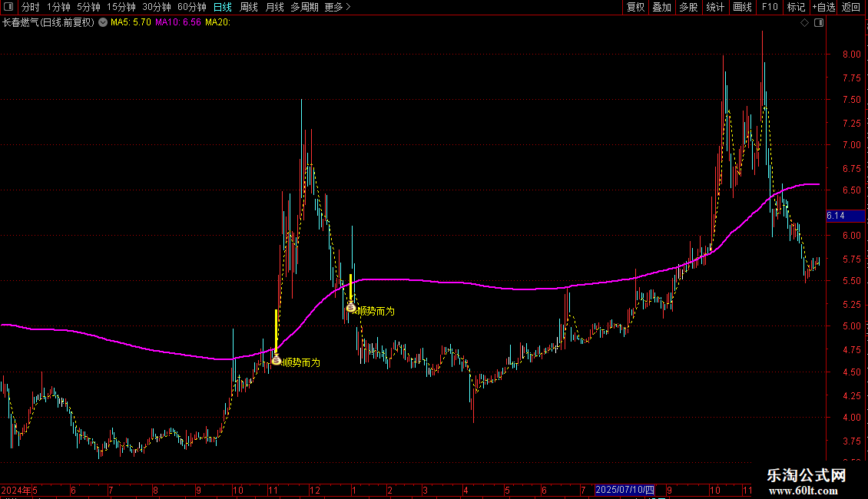Click the 6.50 price axis label
This screenshot has width=868, height=499.
coord(851,190)
